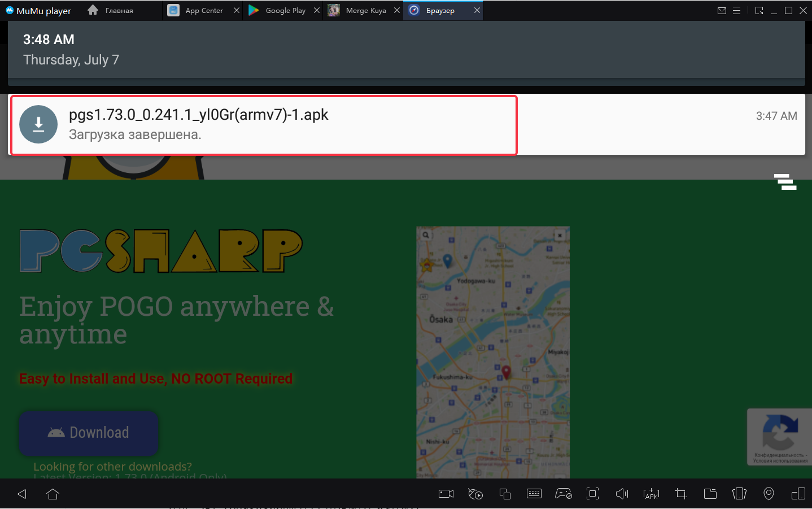Close the Google Play tab
The image size is (812, 509).
[317, 10]
